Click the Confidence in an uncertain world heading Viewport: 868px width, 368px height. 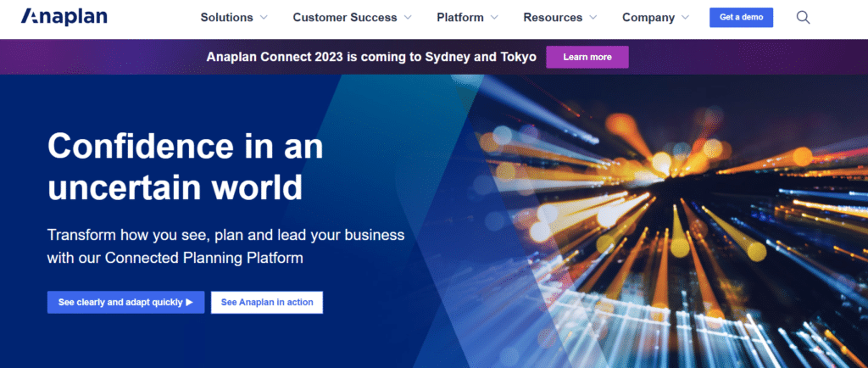click(186, 167)
